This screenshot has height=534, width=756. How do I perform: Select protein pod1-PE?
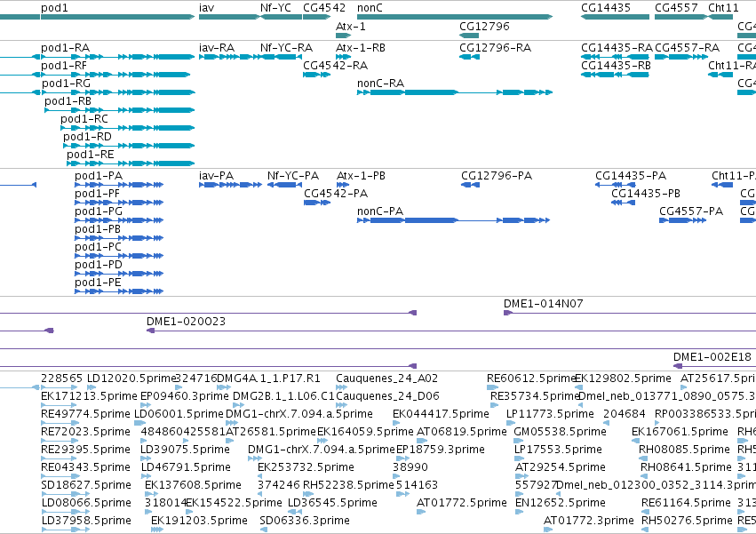click(x=119, y=291)
